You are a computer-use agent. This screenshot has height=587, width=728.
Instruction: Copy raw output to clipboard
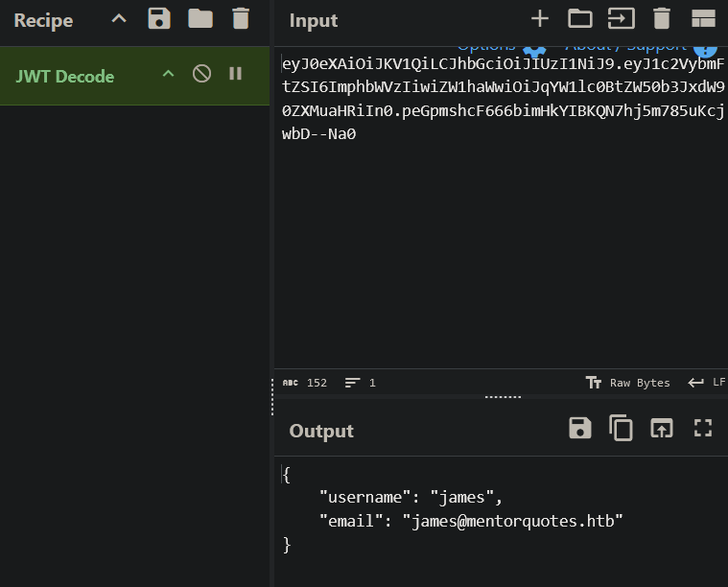click(621, 428)
